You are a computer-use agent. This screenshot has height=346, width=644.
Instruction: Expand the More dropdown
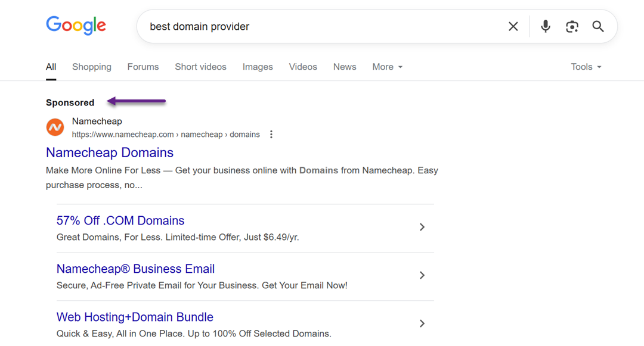[x=388, y=67]
